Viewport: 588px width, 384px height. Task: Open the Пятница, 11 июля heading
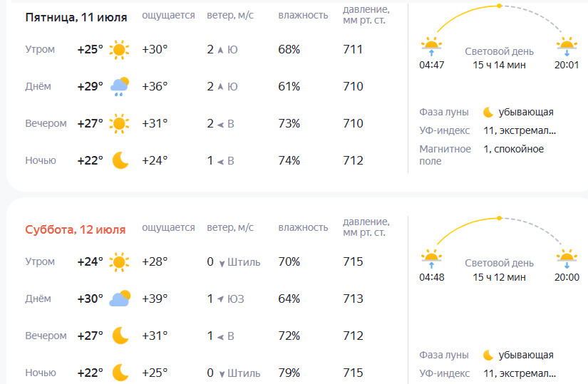(75, 16)
